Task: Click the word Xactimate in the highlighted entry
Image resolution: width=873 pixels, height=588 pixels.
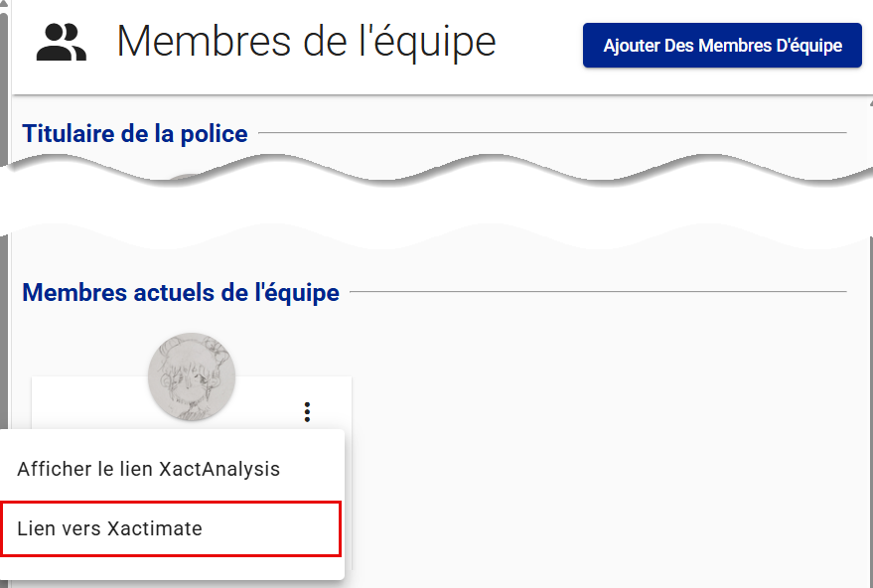Action: click(155, 528)
